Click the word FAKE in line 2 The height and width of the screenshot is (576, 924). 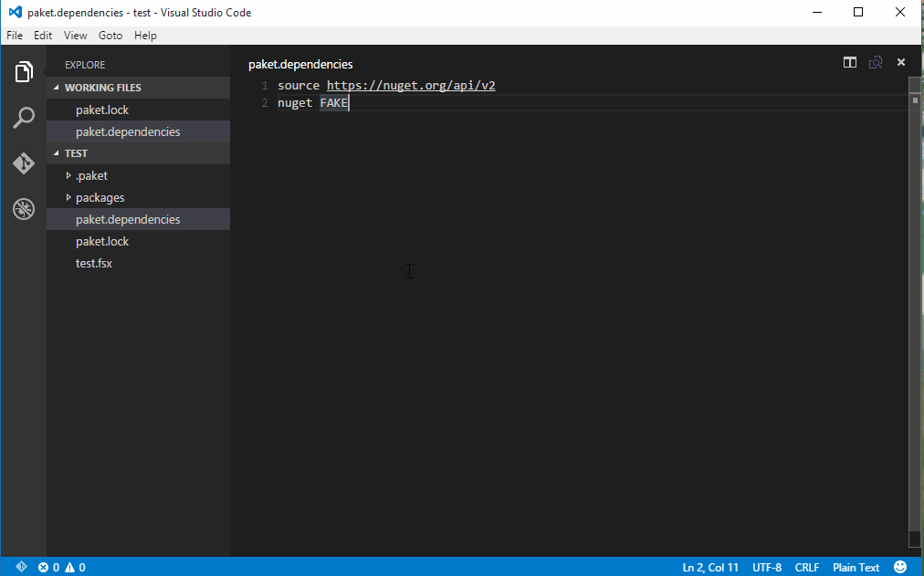(333, 103)
